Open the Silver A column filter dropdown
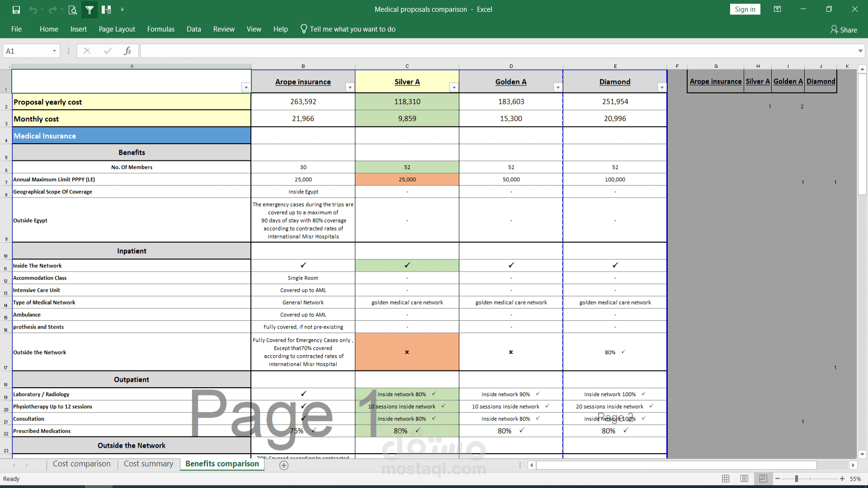Viewport: 868px width, 488px height. (454, 88)
